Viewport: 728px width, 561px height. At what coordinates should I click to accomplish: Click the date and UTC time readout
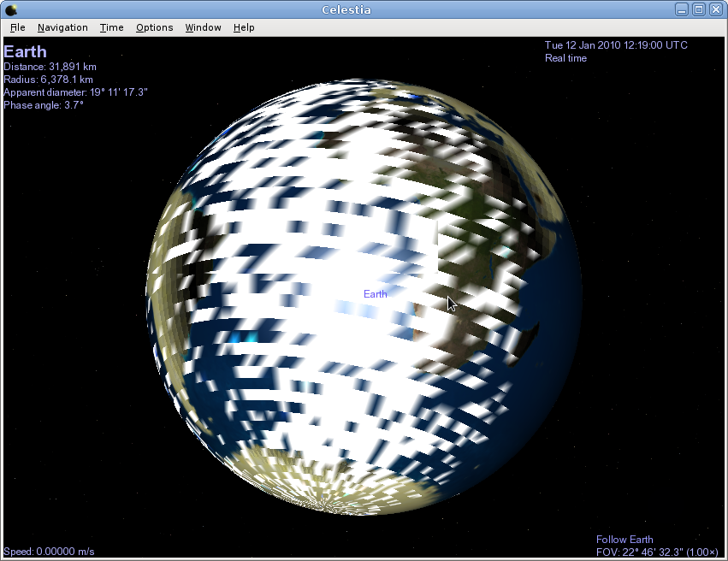click(x=615, y=45)
